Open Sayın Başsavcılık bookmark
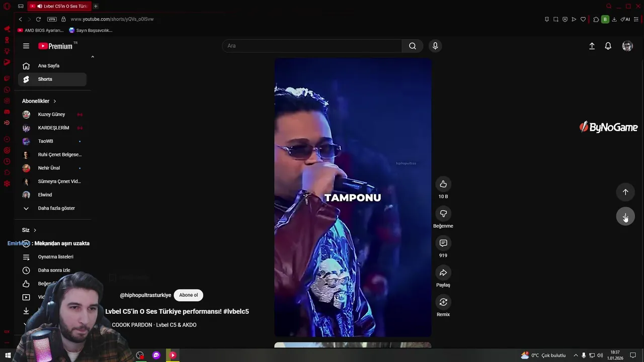The height and width of the screenshot is (362, 644). tap(91, 30)
